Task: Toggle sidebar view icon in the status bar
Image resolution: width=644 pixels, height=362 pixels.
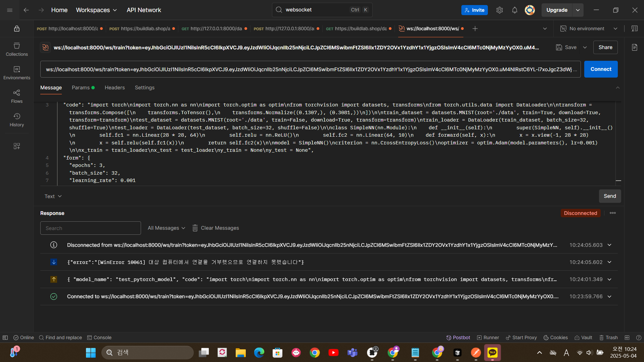Action: click(x=5, y=337)
